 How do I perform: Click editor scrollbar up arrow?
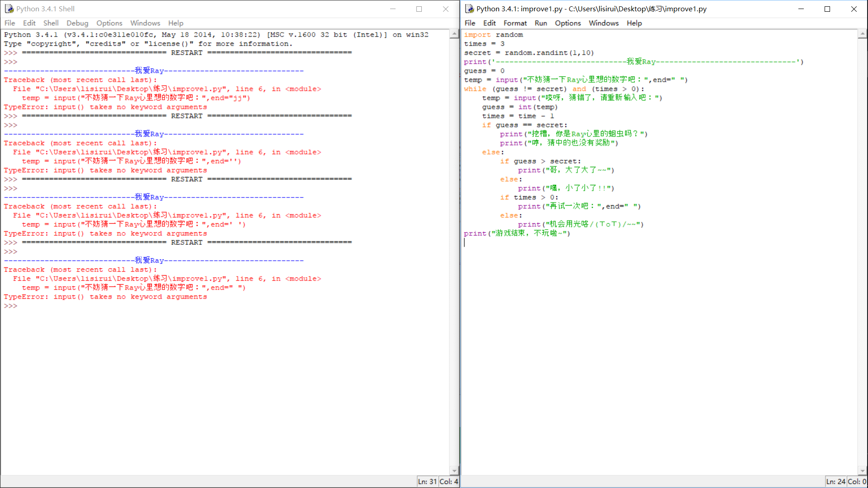(862, 34)
